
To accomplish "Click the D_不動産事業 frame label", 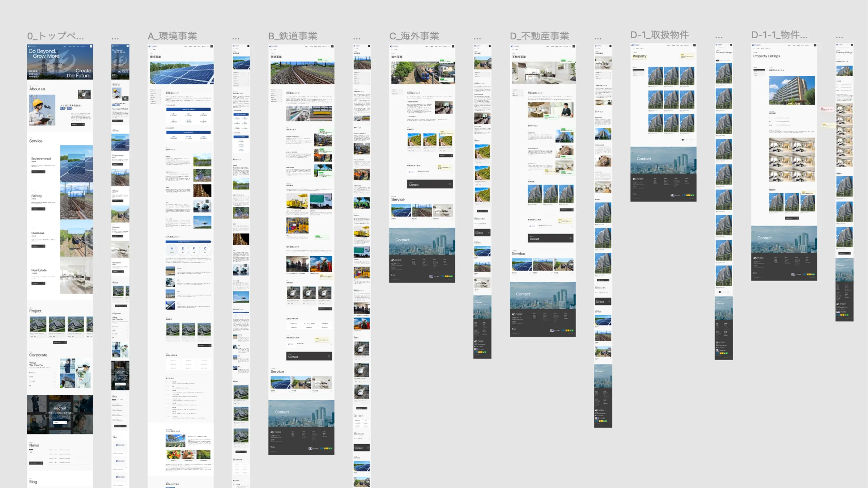I will pyautogui.click(x=539, y=36).
